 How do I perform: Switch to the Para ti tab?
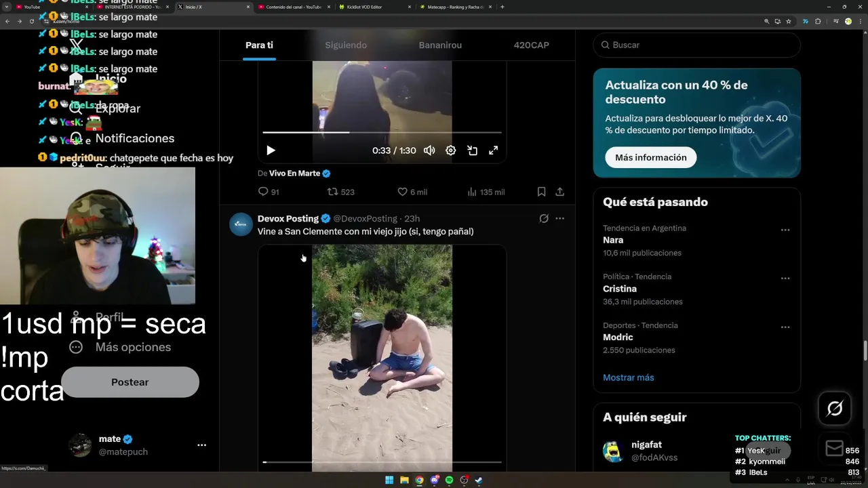click(x=259, y=45)
